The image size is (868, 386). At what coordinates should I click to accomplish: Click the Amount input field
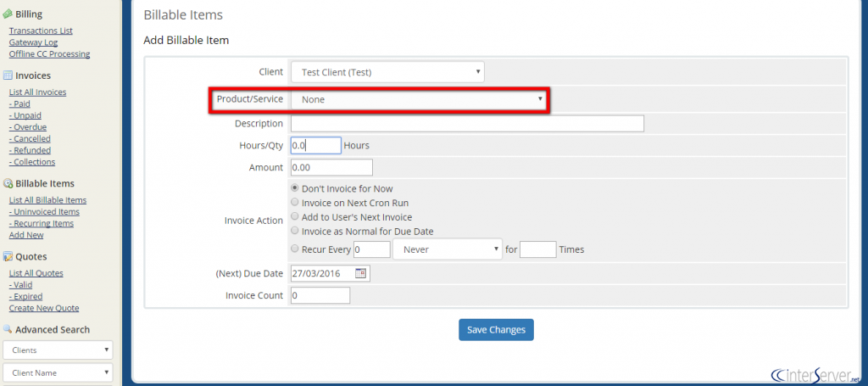331,167
